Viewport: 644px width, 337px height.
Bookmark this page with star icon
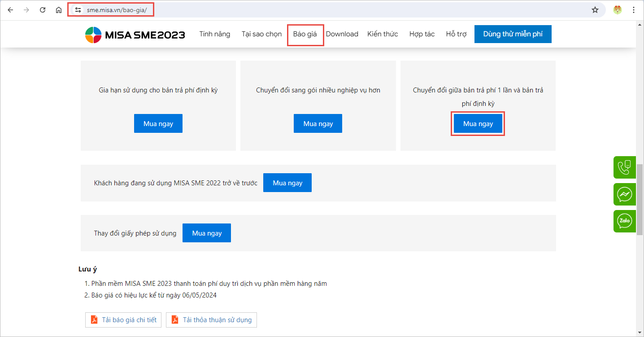coord(595,10)
